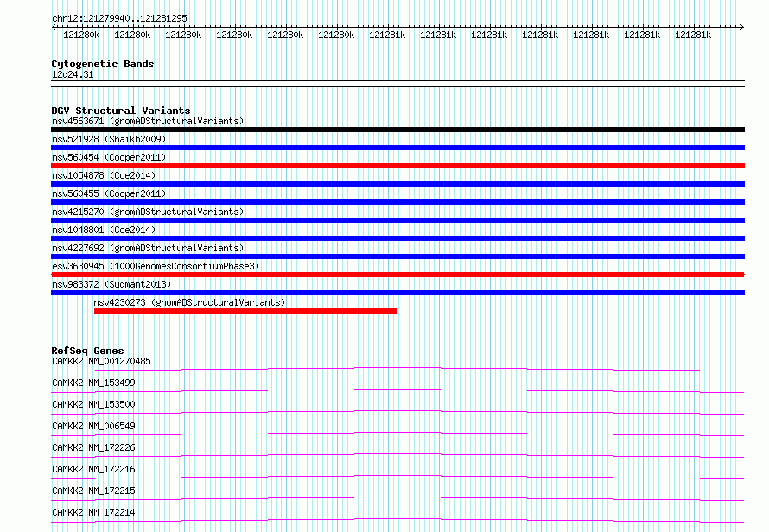Select the RefSeq Genes track heading
Screen dimensions: 769x532
[87, 351]
